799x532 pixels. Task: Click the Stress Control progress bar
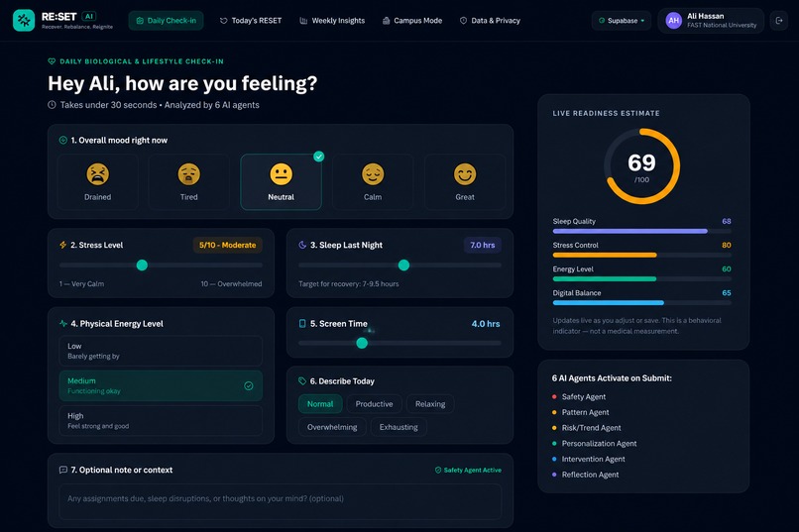coord(642,255)
